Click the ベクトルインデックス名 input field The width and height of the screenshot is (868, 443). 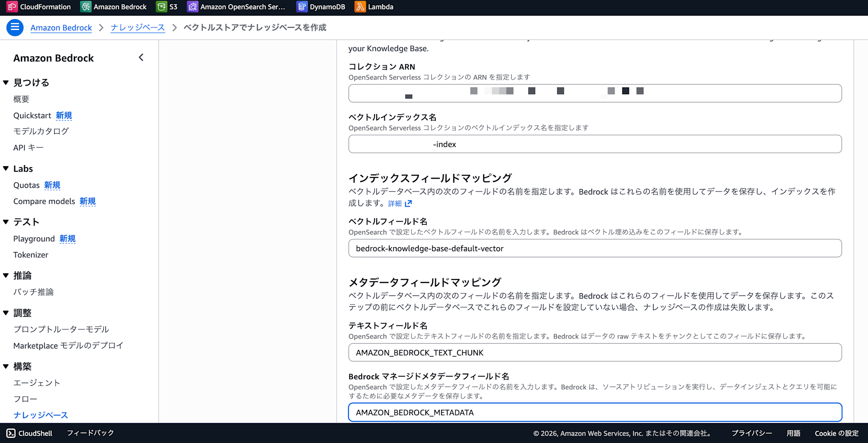[595, 144]
